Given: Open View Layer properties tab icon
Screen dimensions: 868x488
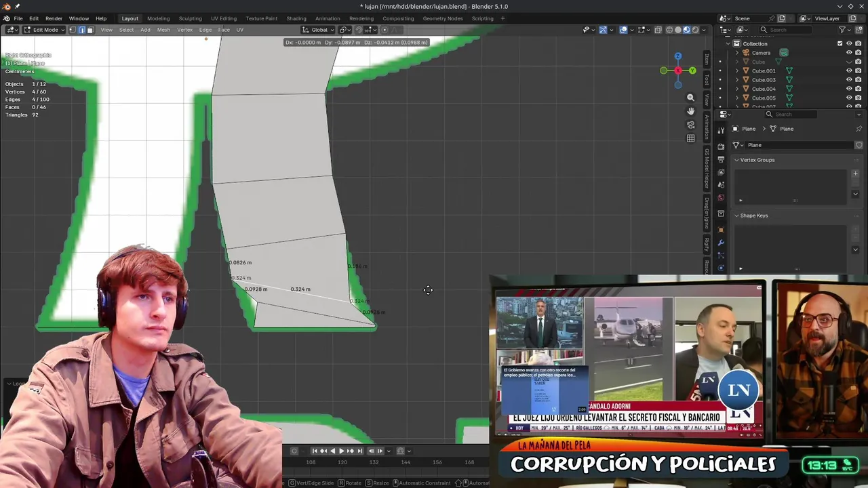Looking at the screenshot, I should [721, 171].
